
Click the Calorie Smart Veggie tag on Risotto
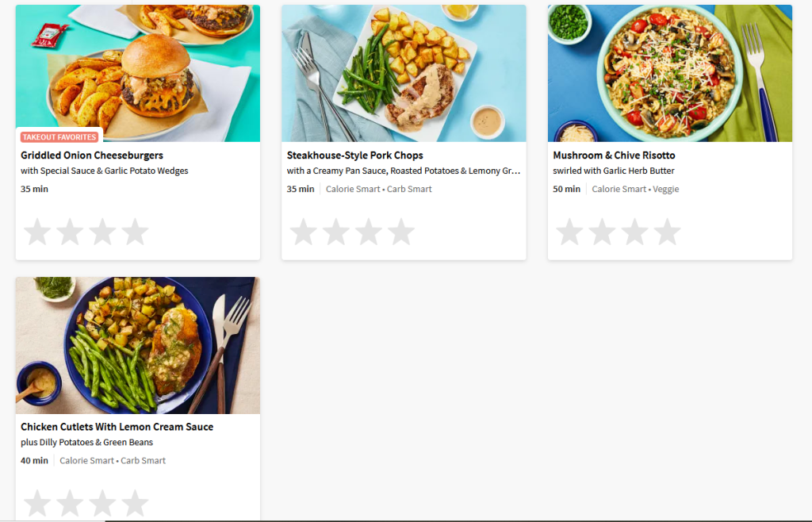(635, 189)
